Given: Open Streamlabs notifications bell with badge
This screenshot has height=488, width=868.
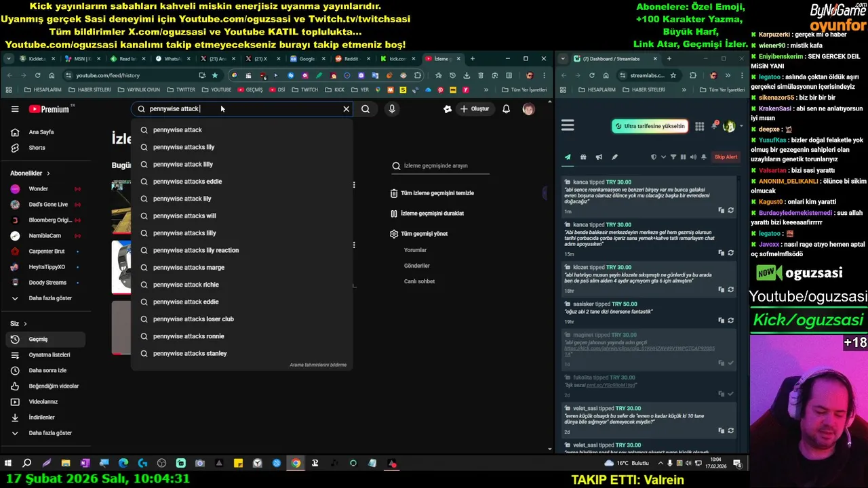Looking at the screenshot, I should pos(715,125).
